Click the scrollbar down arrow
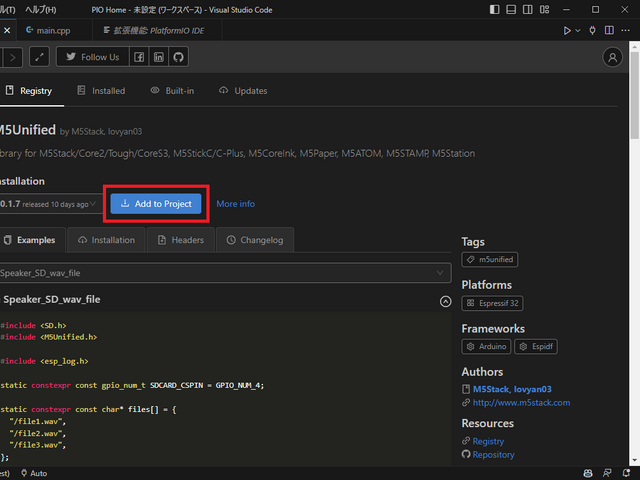This screenshot has height=480, width=640. coord(634,461)
